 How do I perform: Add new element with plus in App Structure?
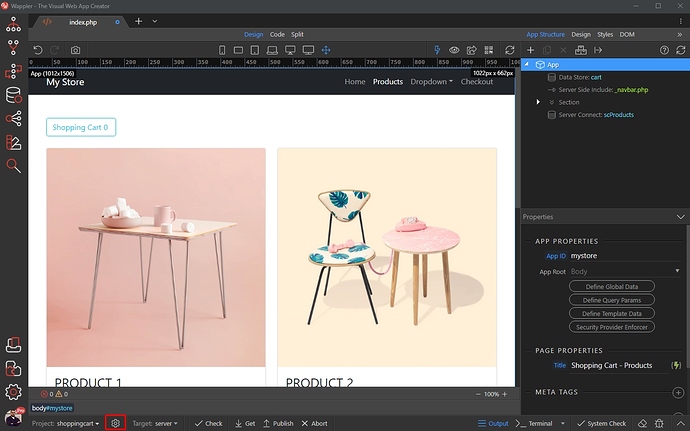click(530, 50)
